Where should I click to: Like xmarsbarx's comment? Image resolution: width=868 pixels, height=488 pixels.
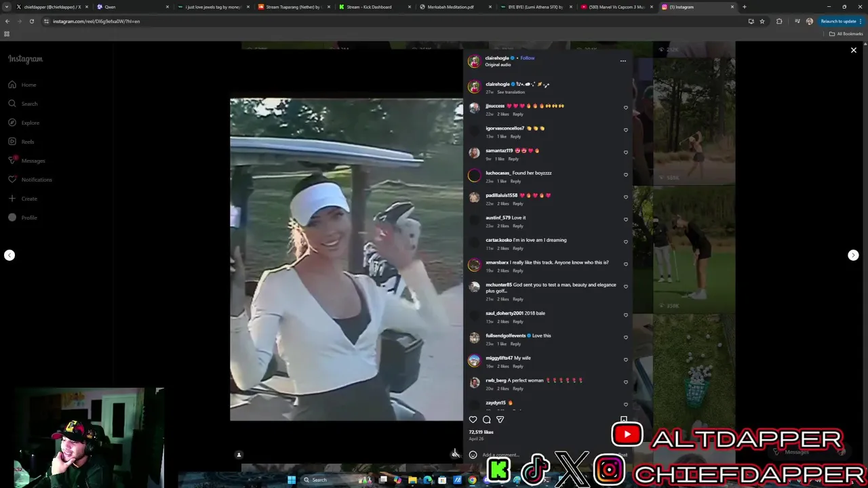(x=626, y=264)
